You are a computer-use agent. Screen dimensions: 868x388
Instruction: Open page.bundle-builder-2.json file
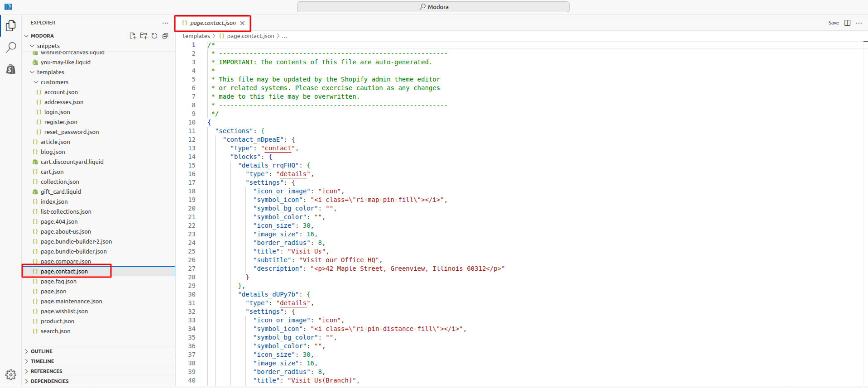tap(76, 241)
